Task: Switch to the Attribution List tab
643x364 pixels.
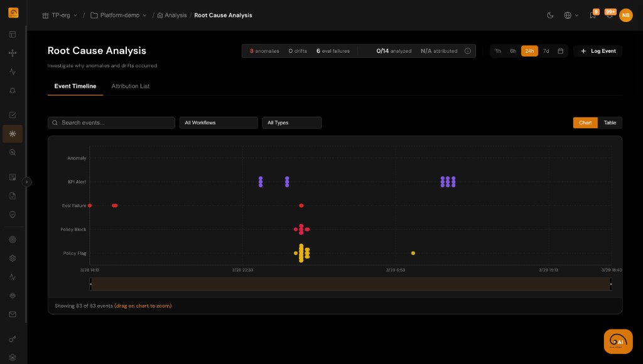Action: (130, 86)
